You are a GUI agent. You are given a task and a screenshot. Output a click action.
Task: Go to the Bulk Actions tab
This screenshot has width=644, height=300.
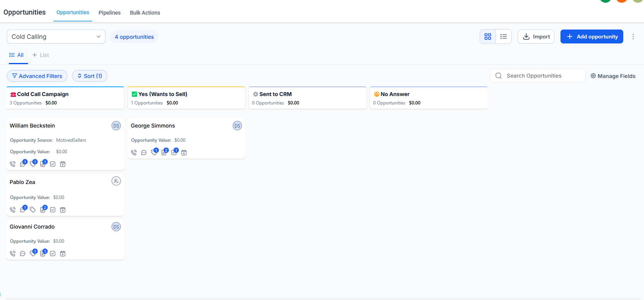145,13
